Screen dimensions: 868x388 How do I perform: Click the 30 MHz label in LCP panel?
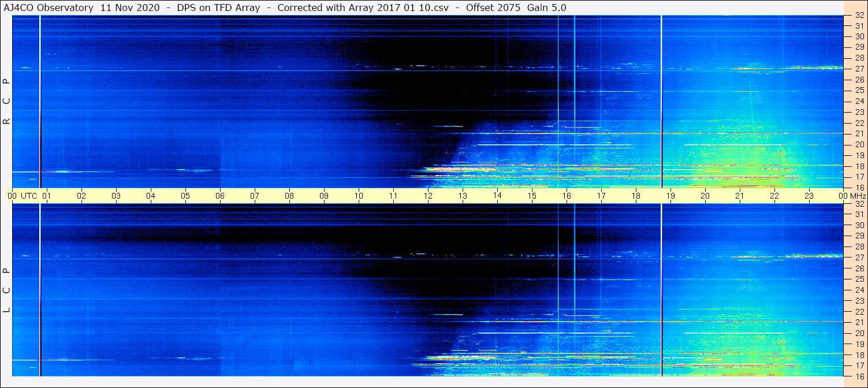(x=858, y=225)
